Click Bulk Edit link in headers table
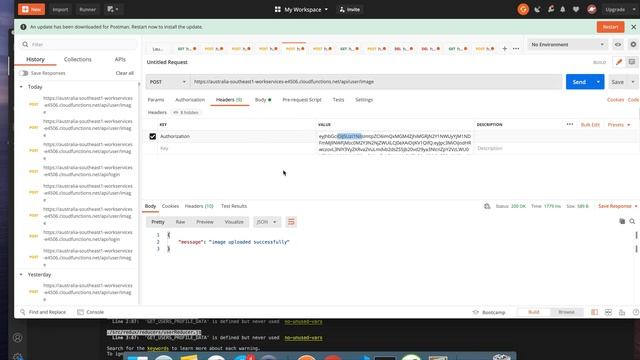The image size is (640, 360). (590, 124)
